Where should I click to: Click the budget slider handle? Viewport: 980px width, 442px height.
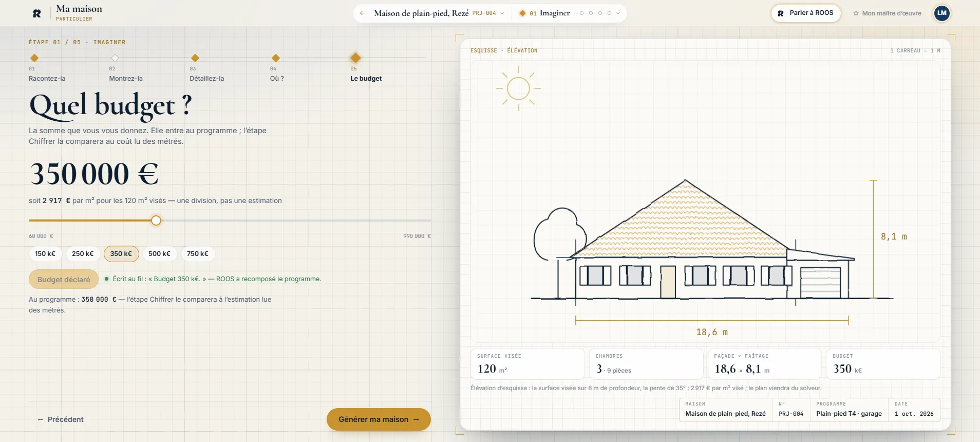(x=156, y=220)
